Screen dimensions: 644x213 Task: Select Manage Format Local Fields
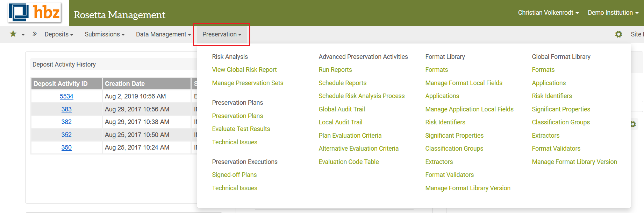click(x=464, y=83)
